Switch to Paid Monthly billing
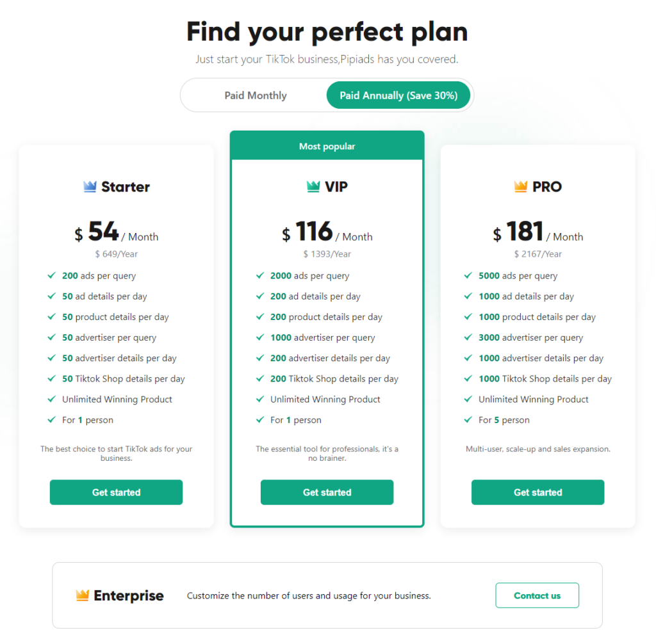Image resolution: width=656 pixels, height=644 pixels. tap(255, 95)
